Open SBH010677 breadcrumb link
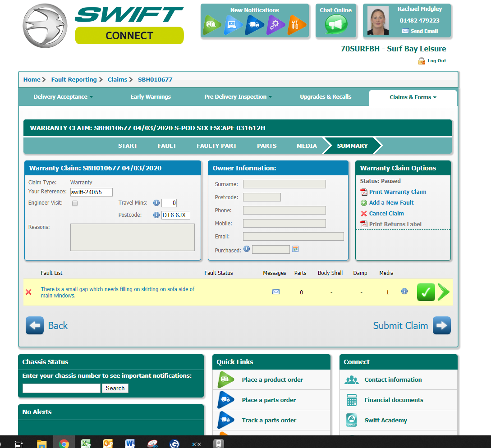Image resolution: width=491 pixels, height=448 pixels. [x=155, y=79]
